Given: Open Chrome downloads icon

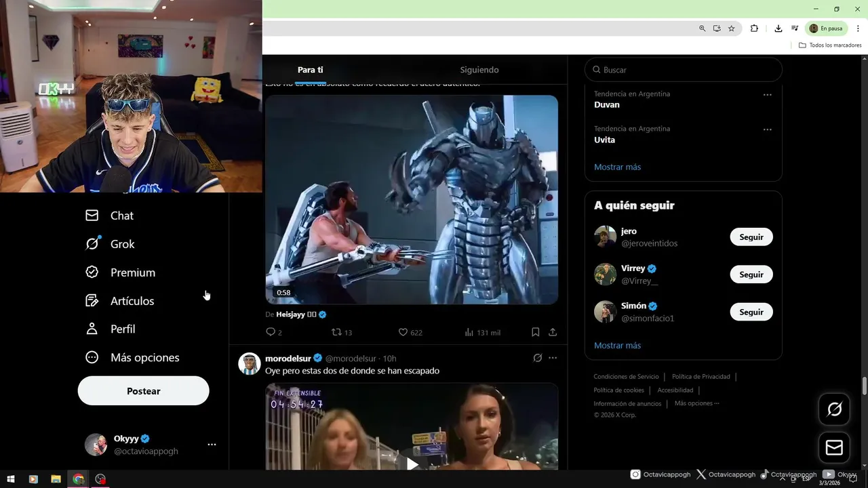Looking at the screenshot, I should 778,28.
